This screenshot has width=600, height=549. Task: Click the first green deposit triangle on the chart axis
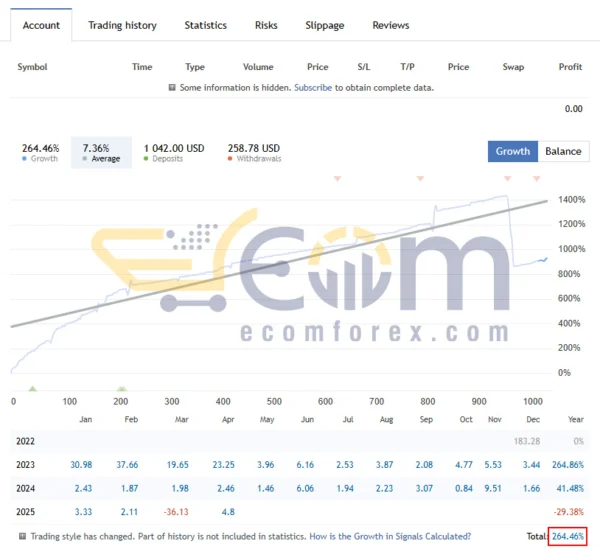[32, 388]
